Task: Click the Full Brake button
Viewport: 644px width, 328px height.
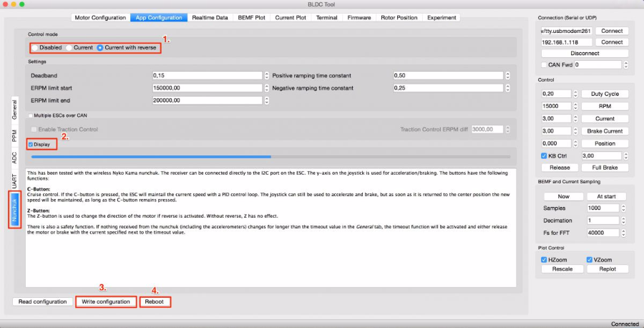Action: [605, 167]
